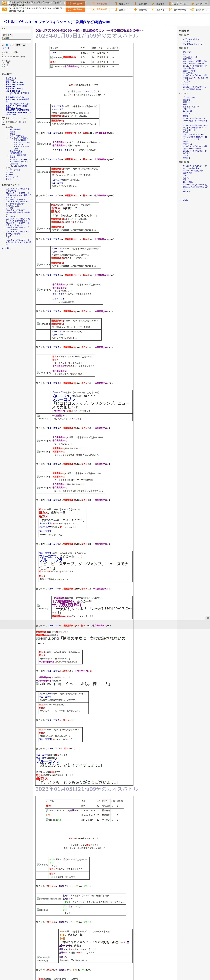Click the sumeragi-setsuna.jpg image in the second character table
This screenshot has width=210, height=980.
[58, 811]
